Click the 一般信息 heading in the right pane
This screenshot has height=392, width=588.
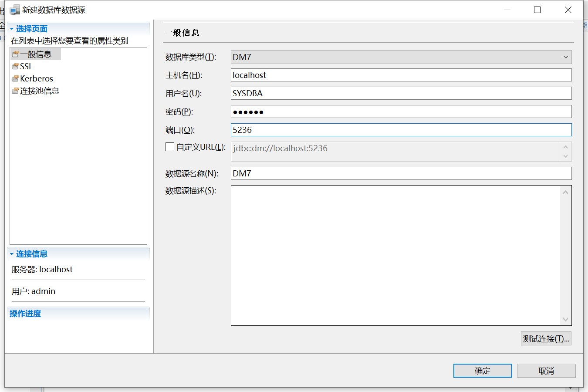tap(182, 33)
